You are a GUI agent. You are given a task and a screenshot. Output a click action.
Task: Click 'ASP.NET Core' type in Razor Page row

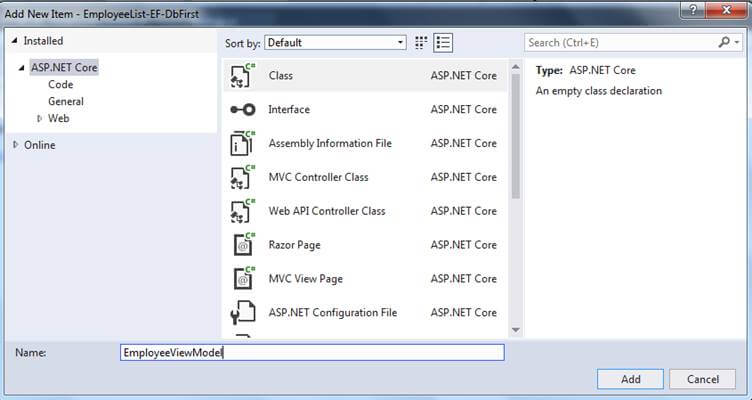(x=463, y=245)
